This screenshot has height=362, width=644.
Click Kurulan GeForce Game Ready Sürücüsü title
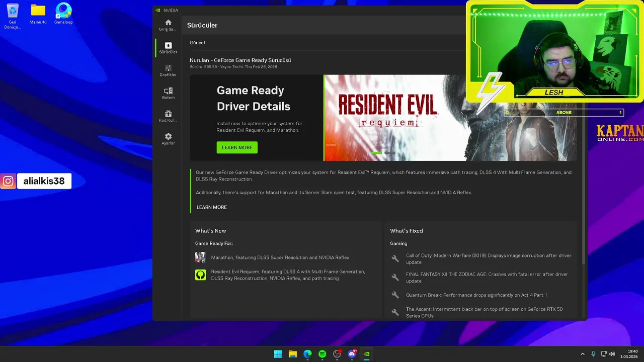[x=240, y=60]
